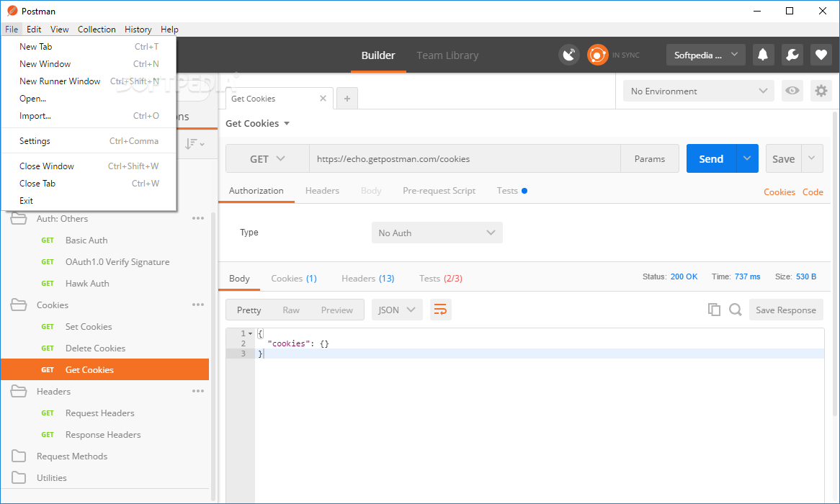Viewport: 840px width, 504px height.
Task: Open the Auth: Others folder icon
Action: point(19,219)
